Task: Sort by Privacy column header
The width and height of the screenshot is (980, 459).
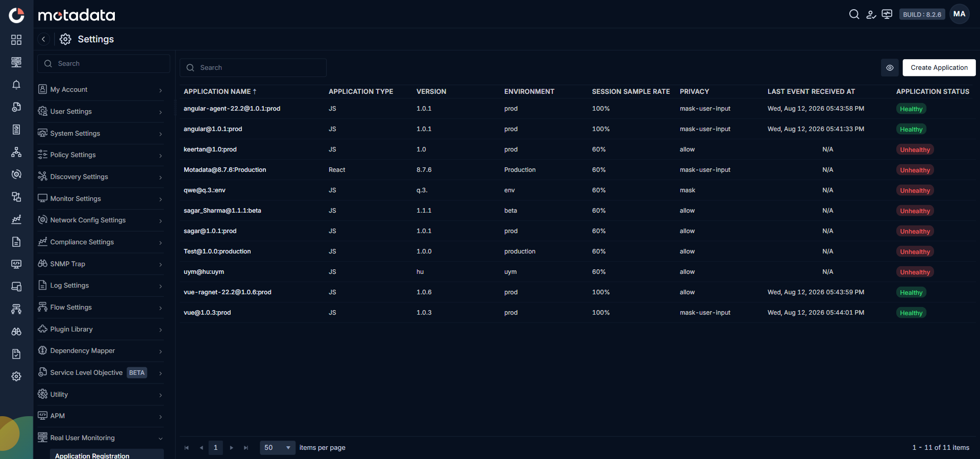Action: click(694, 91)
